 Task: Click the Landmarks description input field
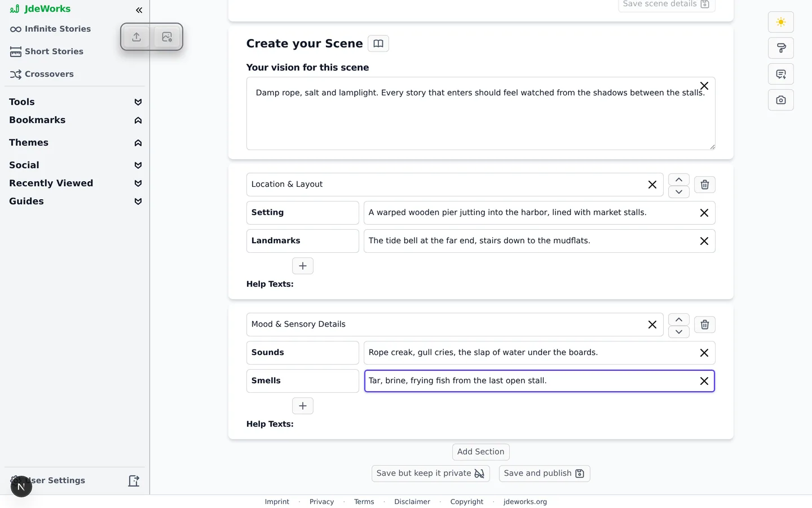coord(530,241)
